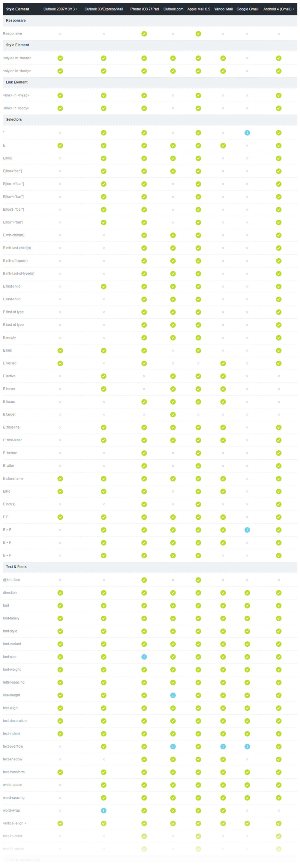
Task: Click the Apple Mail 6.5 column header
Action: tap(199, 9)
